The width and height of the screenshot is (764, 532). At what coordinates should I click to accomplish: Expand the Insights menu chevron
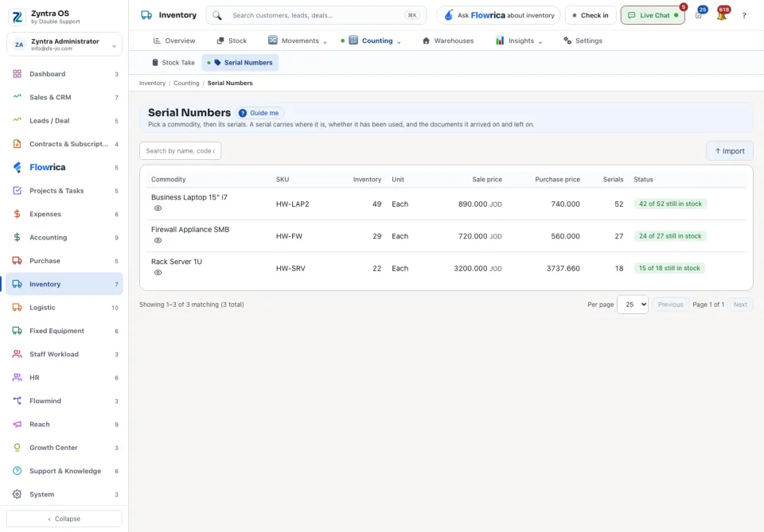pyautogui.click(x=540, y=42)
